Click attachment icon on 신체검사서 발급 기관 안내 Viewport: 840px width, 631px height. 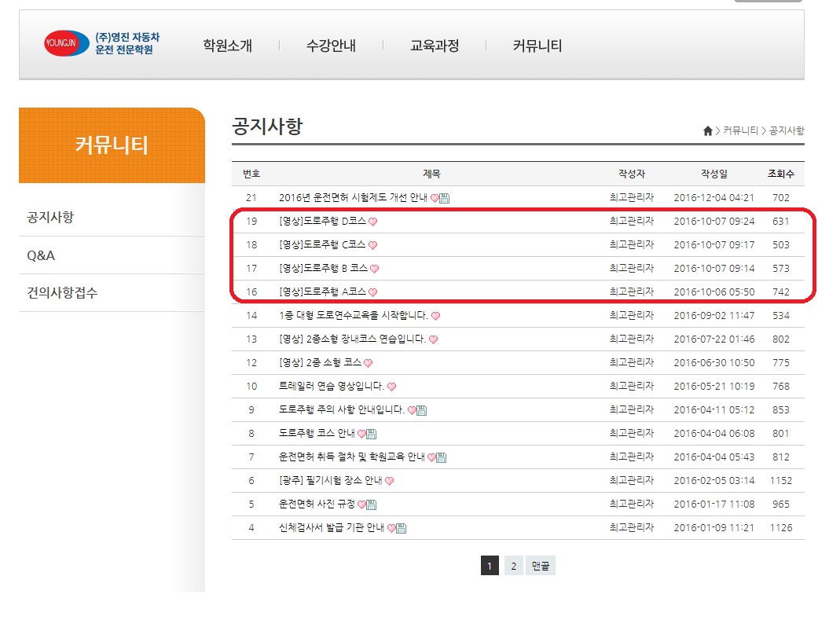tap(401, 528)
